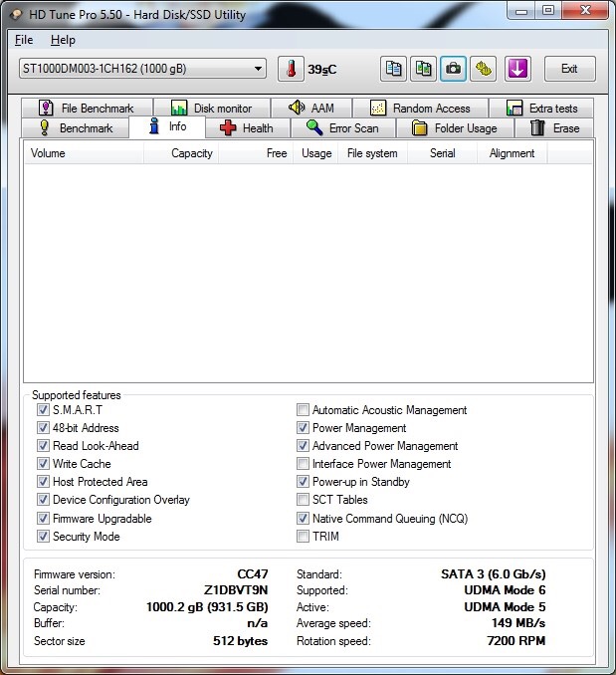Click the Error Scan magnifier icon
Image resolution: width=616 pixels, height=675 pixels.
[314, 127]
